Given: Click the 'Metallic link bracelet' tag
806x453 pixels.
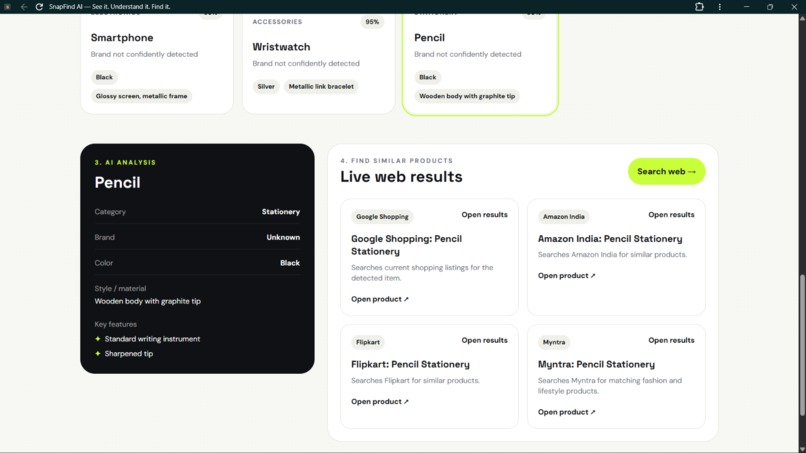Looking at the screenshot, I should pyautogui.click(x=321, y=87).
